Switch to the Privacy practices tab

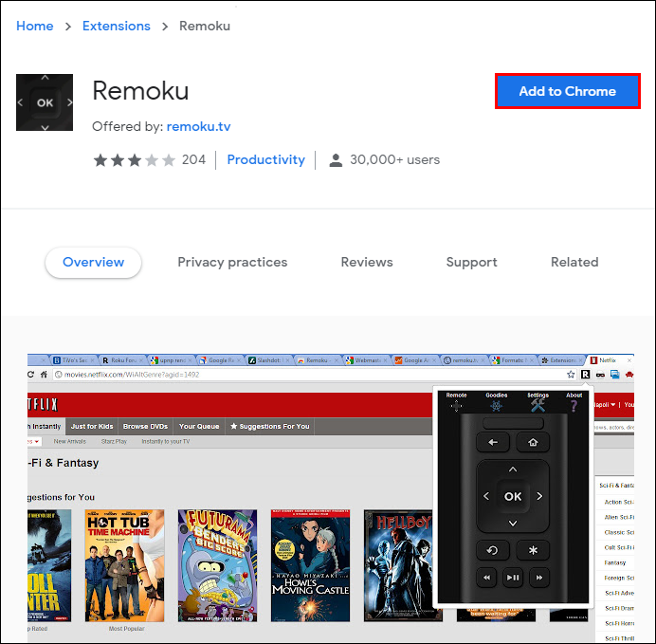tap(232, 262)
